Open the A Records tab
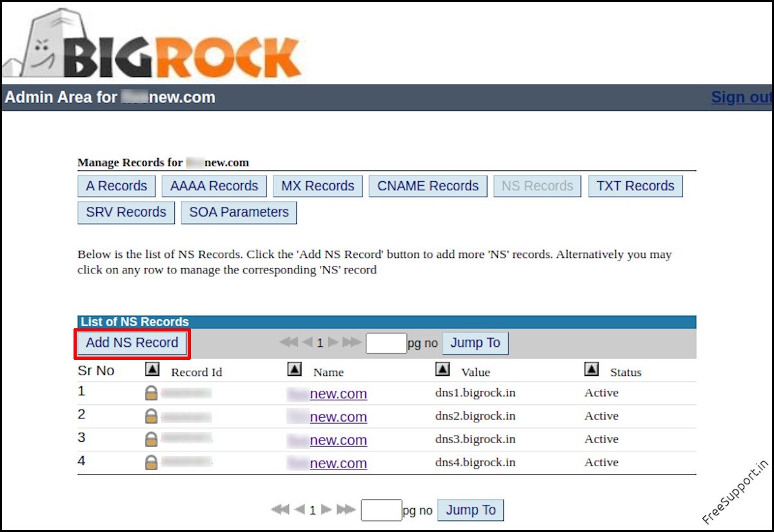The height and width of the screenshot is (532, 774). click(x=117, y=186)
